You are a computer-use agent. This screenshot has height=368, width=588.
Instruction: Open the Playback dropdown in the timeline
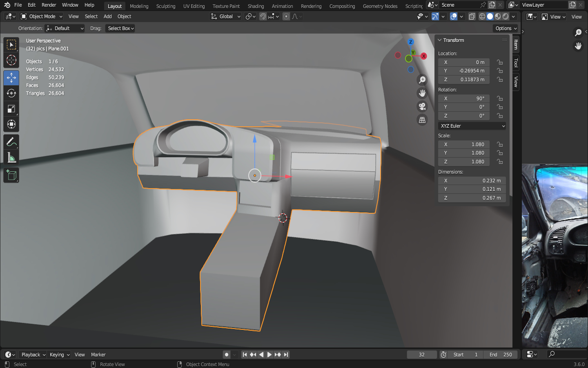33,355
